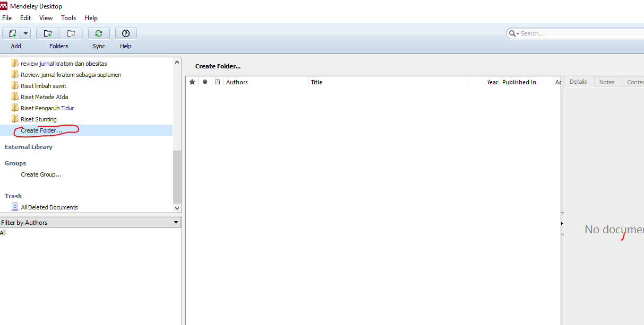This screenshot has height=325, width=644.
Task: Collapse the details panel with splitter arrow
Action: [x=562, y=224]
